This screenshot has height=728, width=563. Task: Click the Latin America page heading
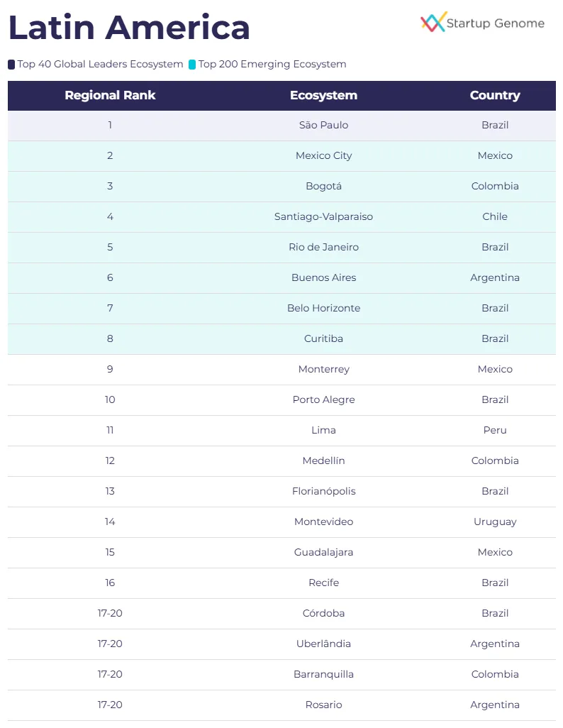click(129, 28)
